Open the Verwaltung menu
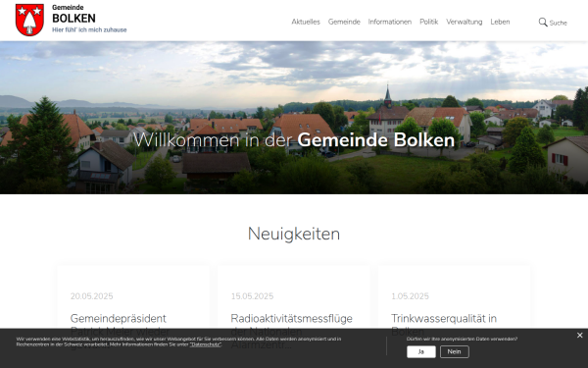 (465, 22)
